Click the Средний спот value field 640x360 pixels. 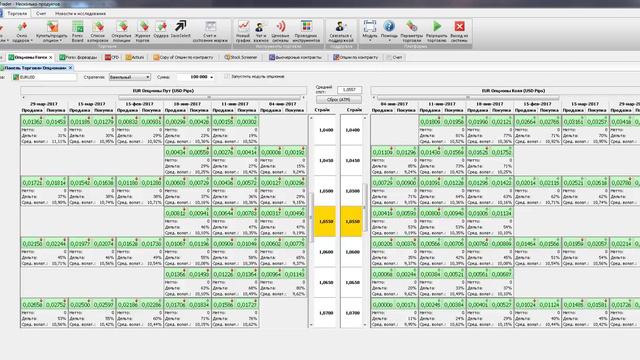(x=349, y=89)
